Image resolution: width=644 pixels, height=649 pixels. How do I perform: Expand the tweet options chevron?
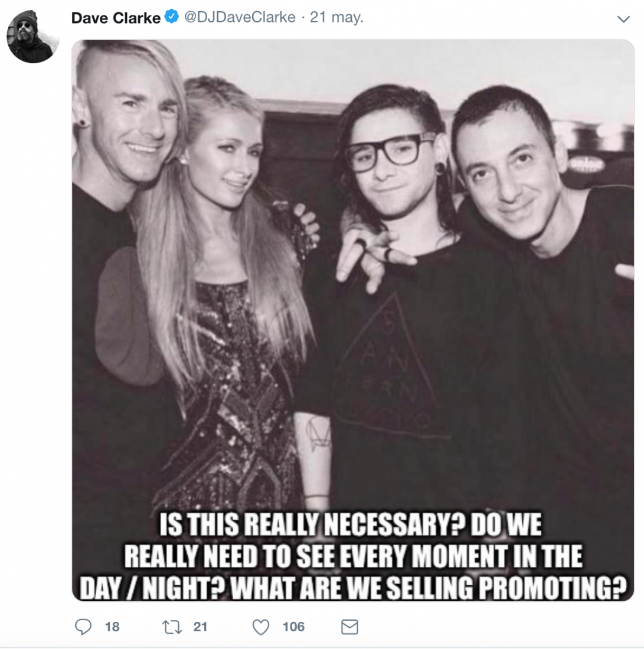tap(623, 19)
